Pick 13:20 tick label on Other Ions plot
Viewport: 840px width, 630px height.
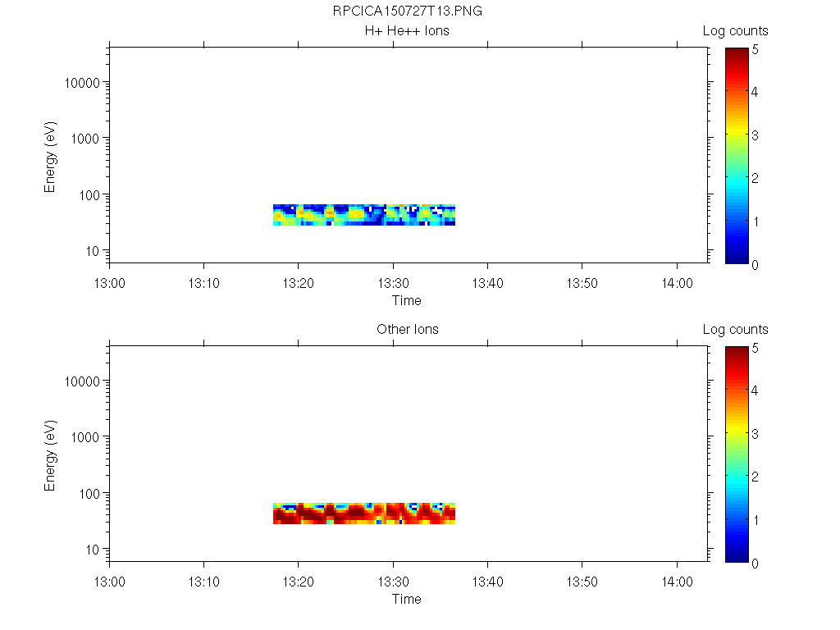click(299, 582)
